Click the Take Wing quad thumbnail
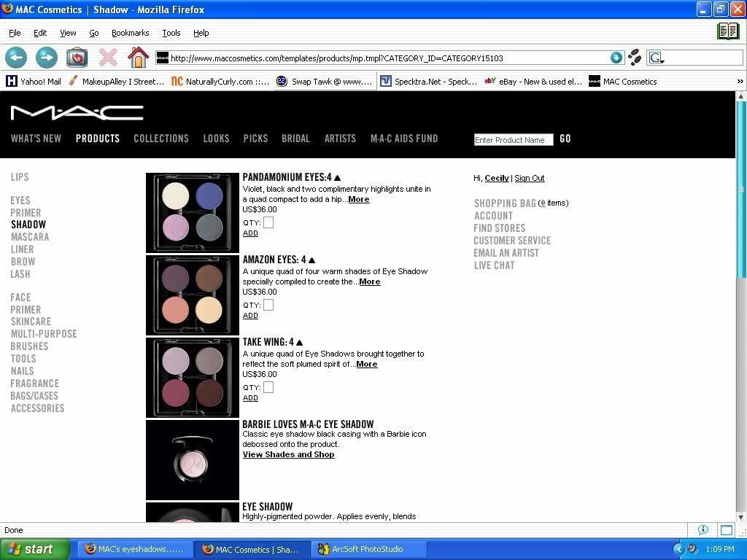The width and height of the screenshot is (747, 560). (193, 378)
